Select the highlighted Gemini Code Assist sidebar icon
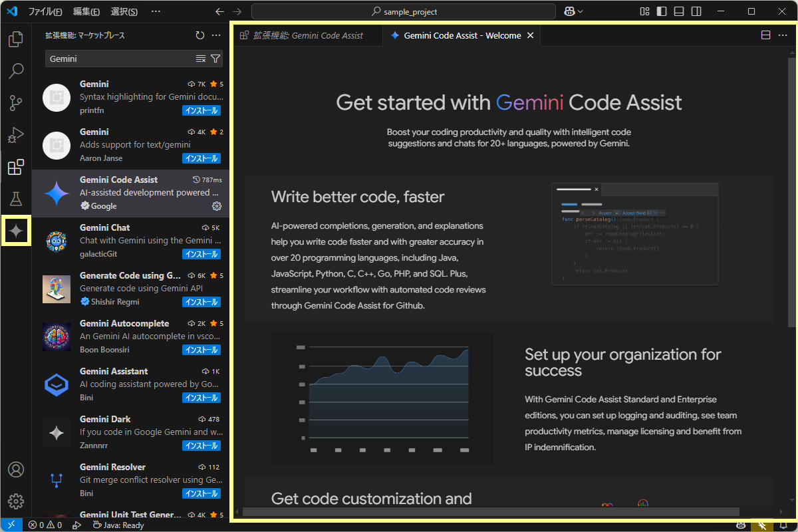Screen dimensions: 798x532 16,230
